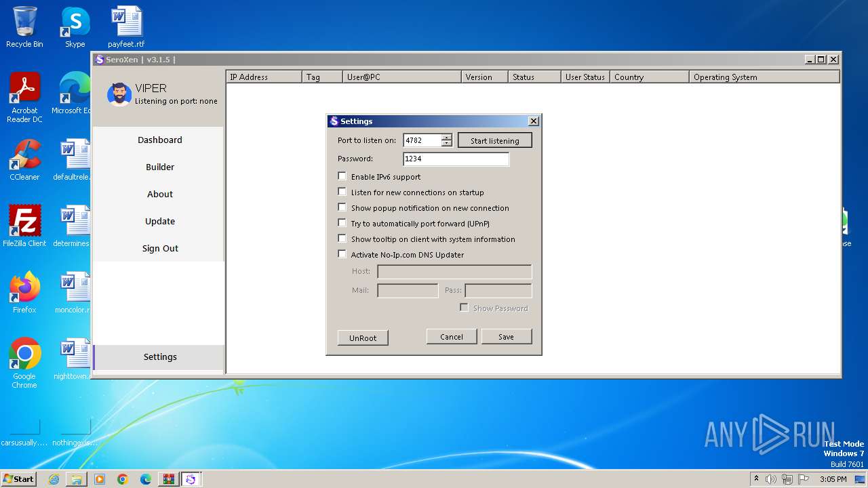This screenshot has width=868, height=488.
Task: Toggle Listen for new connections on startup
Action: tap(342, 192)
